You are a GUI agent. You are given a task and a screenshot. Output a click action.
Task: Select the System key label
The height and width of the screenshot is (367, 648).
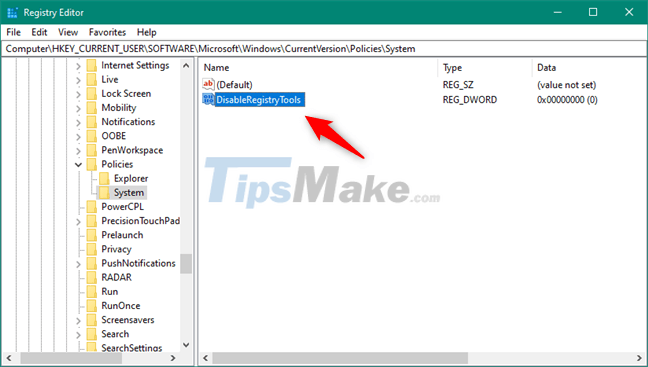[129, 193]
